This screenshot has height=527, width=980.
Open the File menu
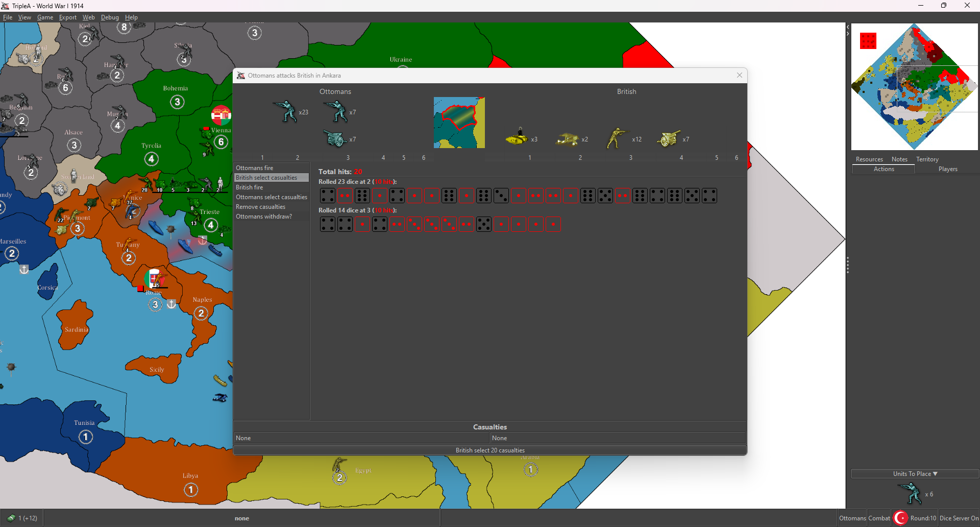coord(8,17)
